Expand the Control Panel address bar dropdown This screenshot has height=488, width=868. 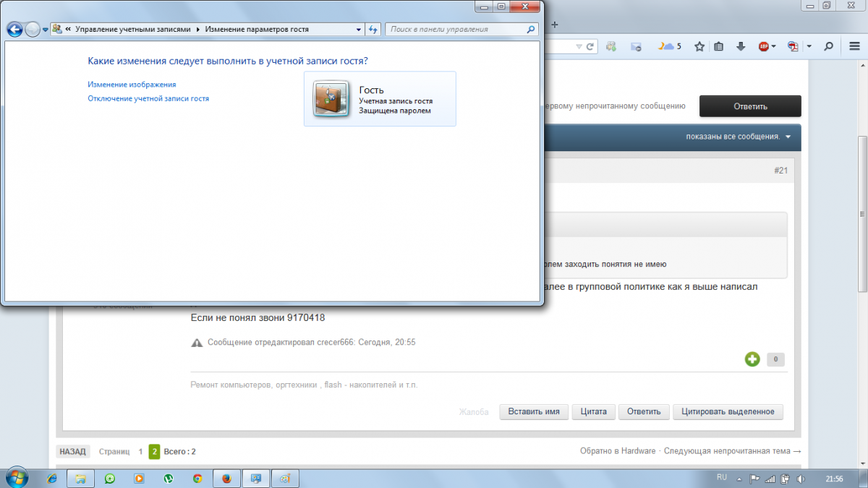click(x=359, y=30)
